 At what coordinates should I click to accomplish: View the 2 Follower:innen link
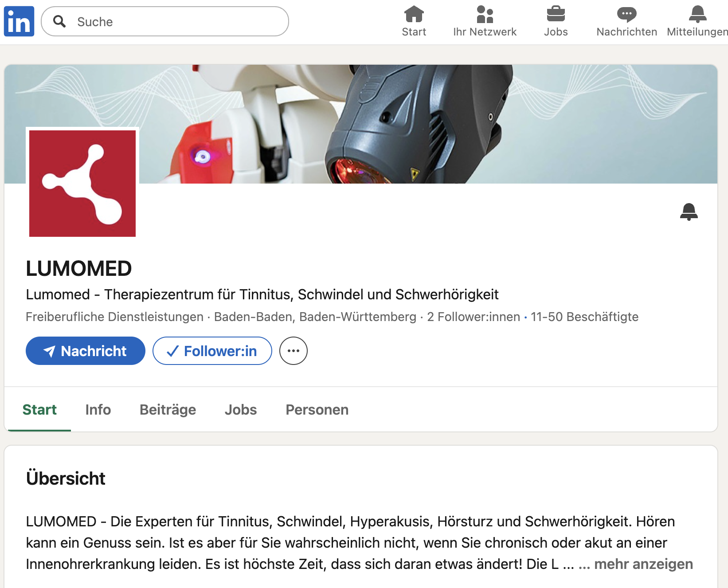click(x=472, y=317)
